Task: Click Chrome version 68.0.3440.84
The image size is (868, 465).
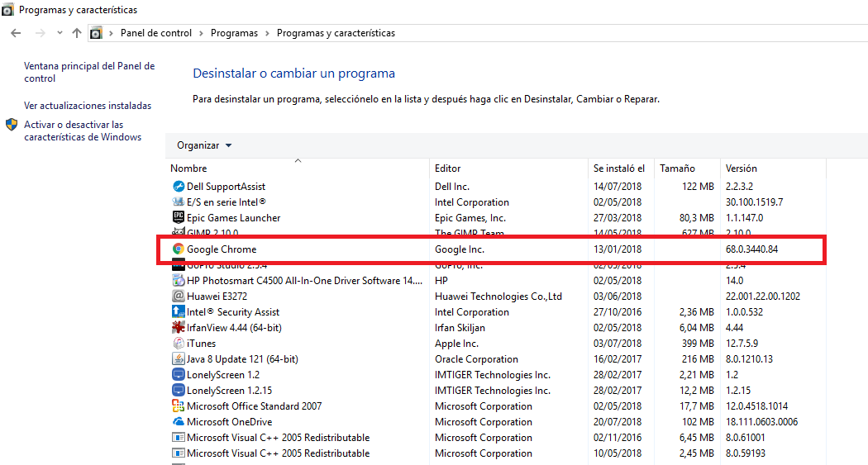Action: (x=751, y=249)
